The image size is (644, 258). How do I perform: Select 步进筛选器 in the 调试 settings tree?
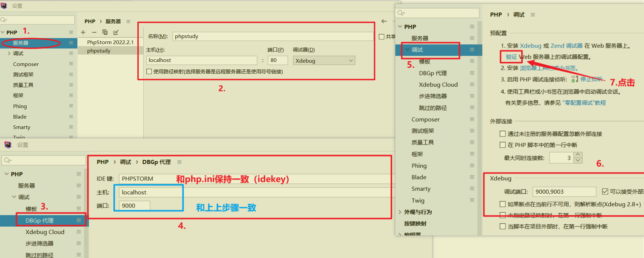(433, 96)
